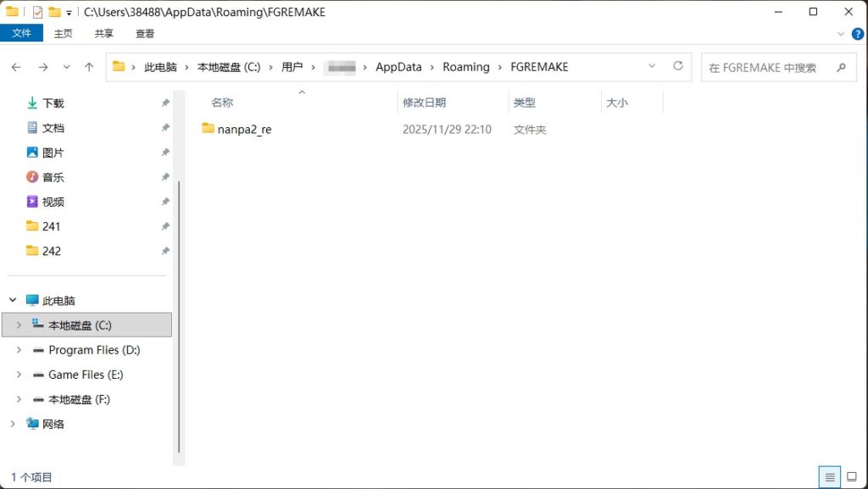Expand the 本地磁盘 (C:) tree node

coord(19,325)
